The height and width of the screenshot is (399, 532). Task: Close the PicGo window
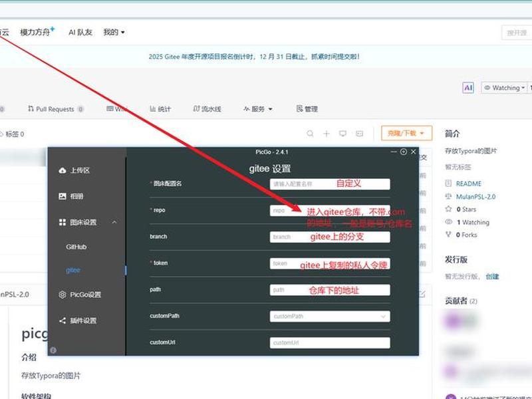(x=413, y=152)
